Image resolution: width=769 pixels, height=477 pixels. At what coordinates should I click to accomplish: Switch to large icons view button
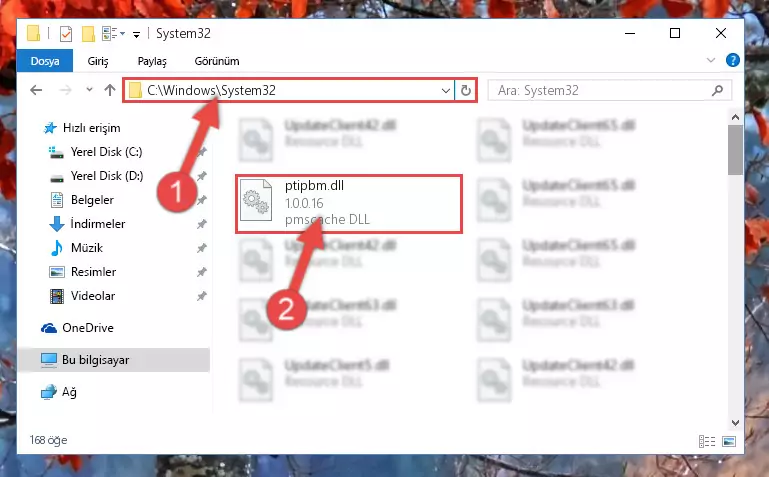pos(729,441)
